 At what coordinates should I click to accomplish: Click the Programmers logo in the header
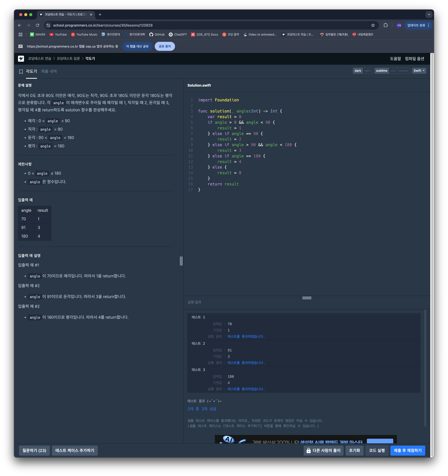tap(21, 59)
